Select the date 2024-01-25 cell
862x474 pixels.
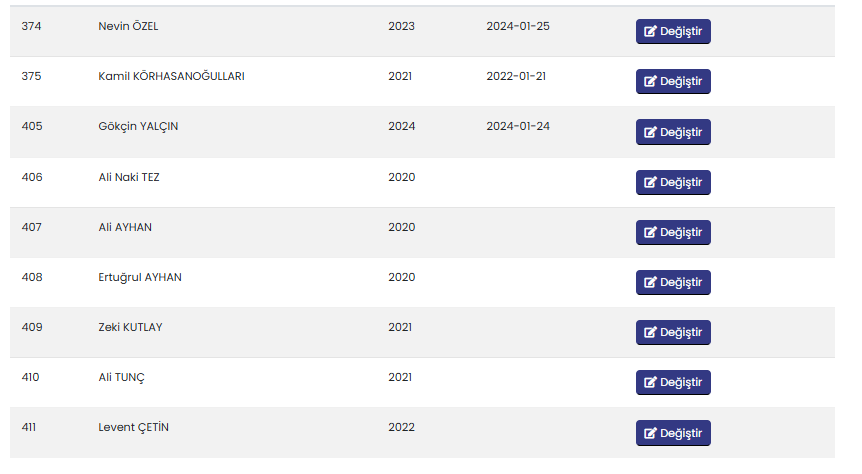coord(518,26)
